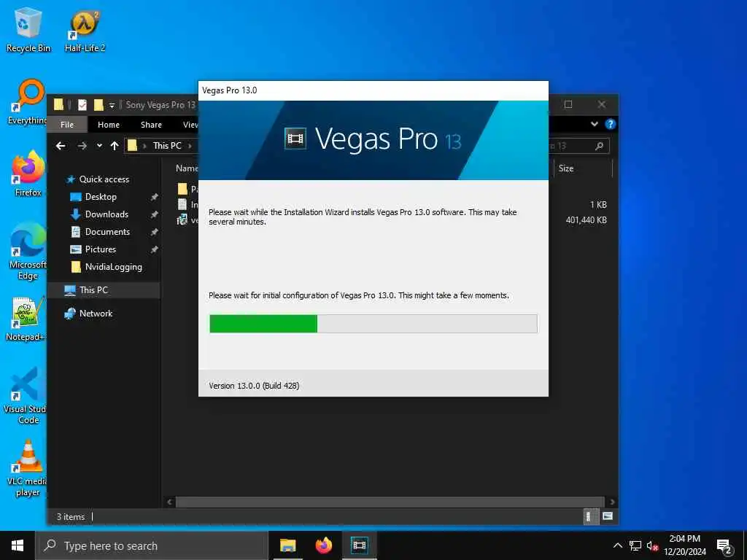Open recent locations dropdown in Explorer
The height and width of the screenshot is (560, 747).
(x=99, y=146)
